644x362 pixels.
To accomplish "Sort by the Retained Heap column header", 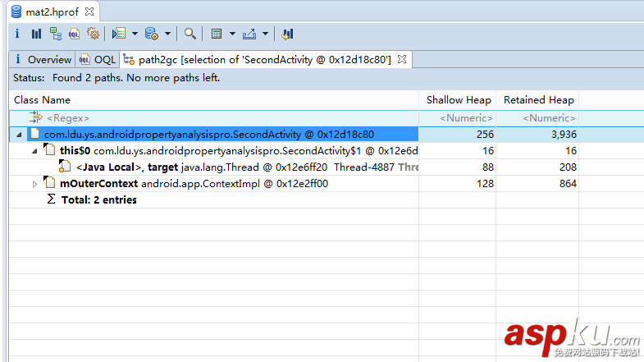I will pos(537,100).
